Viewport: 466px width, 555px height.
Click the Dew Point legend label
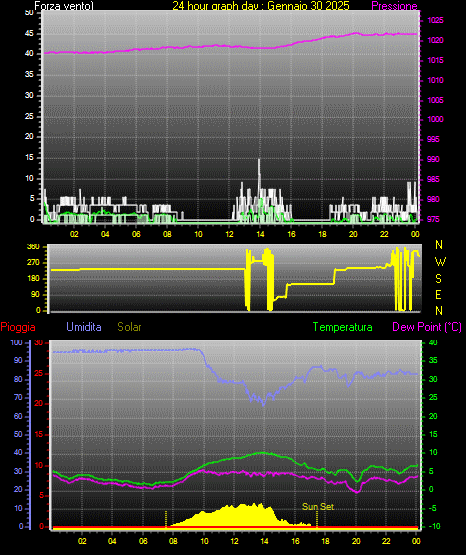[427, 327]
